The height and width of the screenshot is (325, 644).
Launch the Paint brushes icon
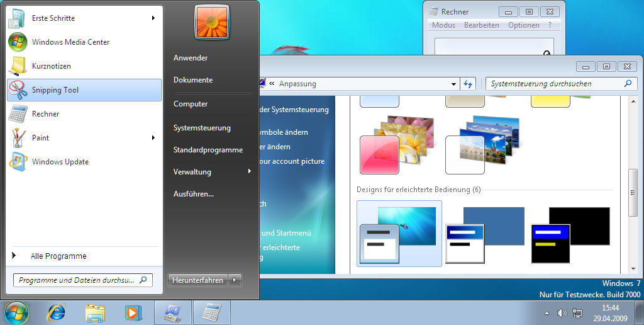click(18, 137)
